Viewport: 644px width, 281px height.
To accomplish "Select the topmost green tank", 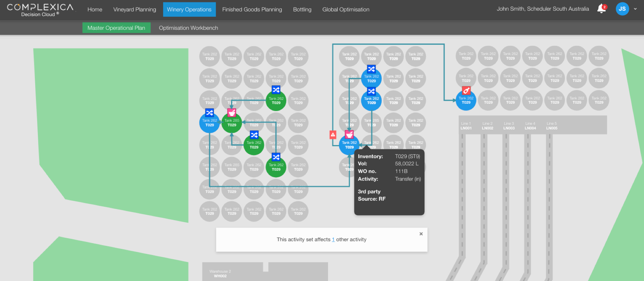I will pyautogui.click(x=276, y=101).
